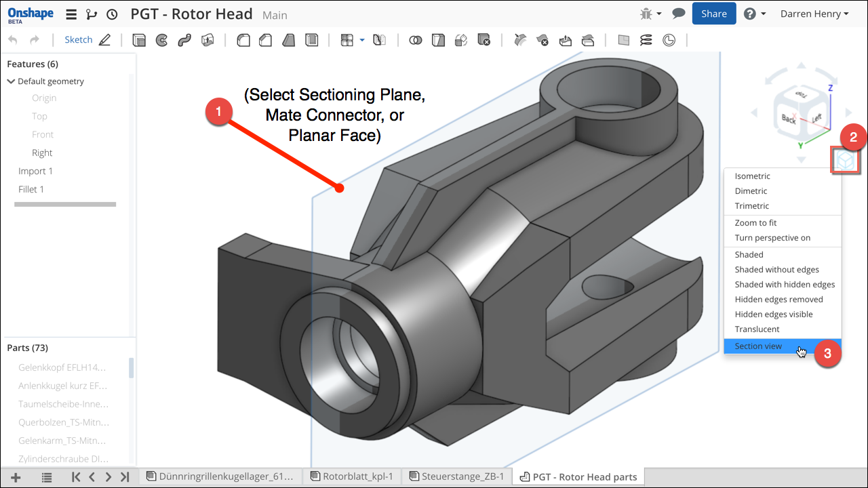This screenshot has height=488, width=868.
Task: Open the Darren Henry account dropdown
Action: (x=814, y=13)
